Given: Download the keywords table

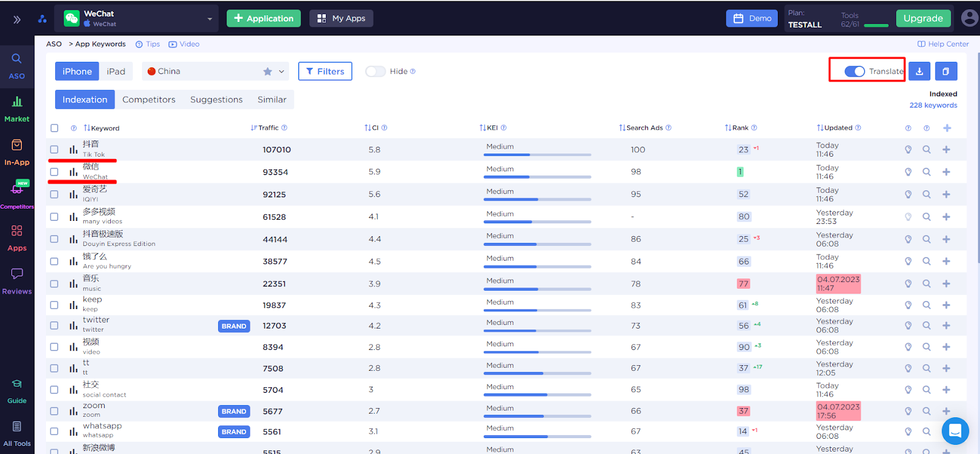Looking at the screenshot, I should [919, 72].
